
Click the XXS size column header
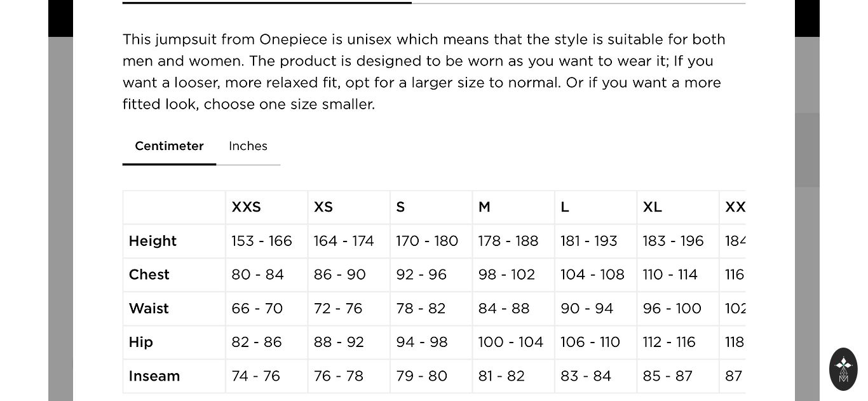(247, 207)
